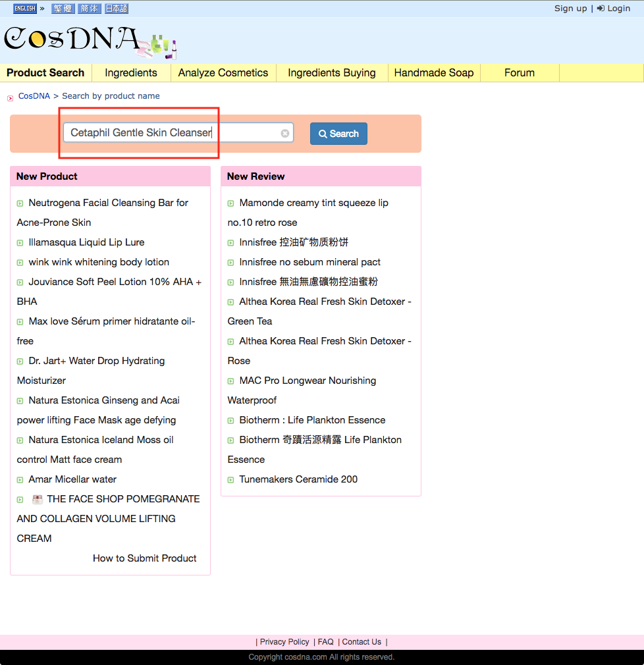The width and height of the screenshot is (644, 665).
Task: Go to Analyze Cosmetics tab
Action: point(223,73)
